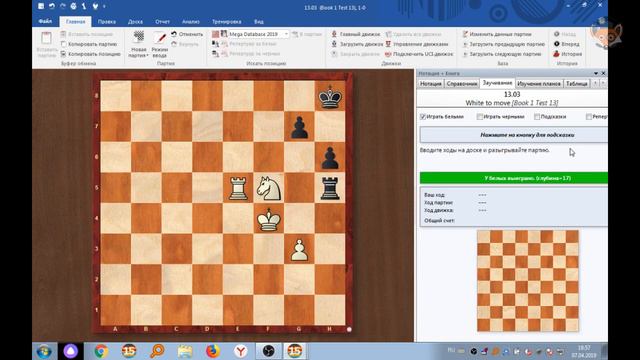
Task: Open the File Explorer folder in taskbar
Action: point(185,351)
